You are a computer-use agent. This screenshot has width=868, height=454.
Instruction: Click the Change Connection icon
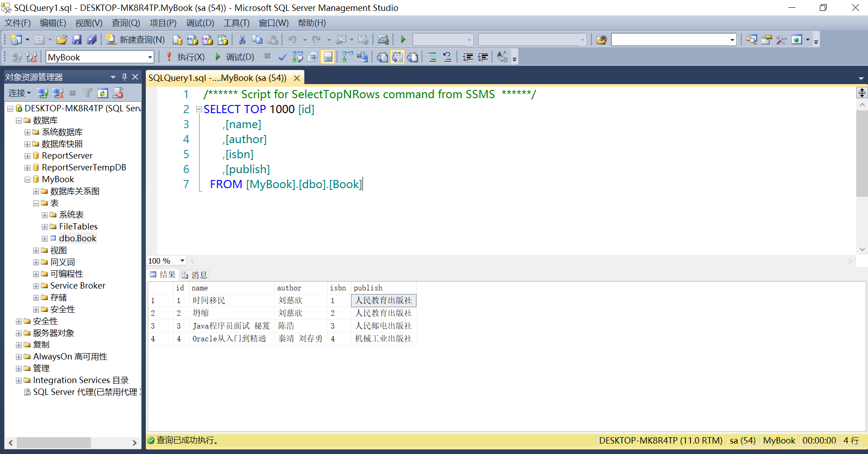pyautogui.click(x=31, y=57)
